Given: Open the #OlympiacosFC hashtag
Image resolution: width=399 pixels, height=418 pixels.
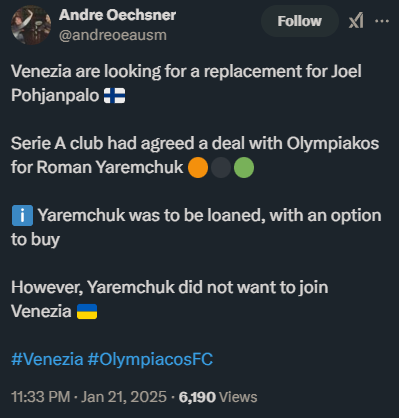Looking at the screenshot, I should [x=150, y=359].
